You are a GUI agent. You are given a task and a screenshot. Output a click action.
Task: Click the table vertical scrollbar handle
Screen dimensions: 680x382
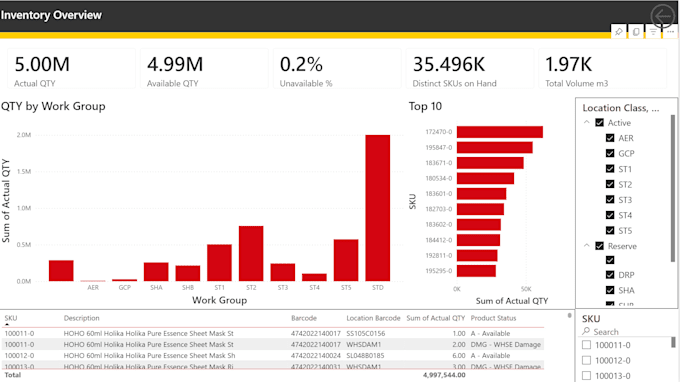569,315
